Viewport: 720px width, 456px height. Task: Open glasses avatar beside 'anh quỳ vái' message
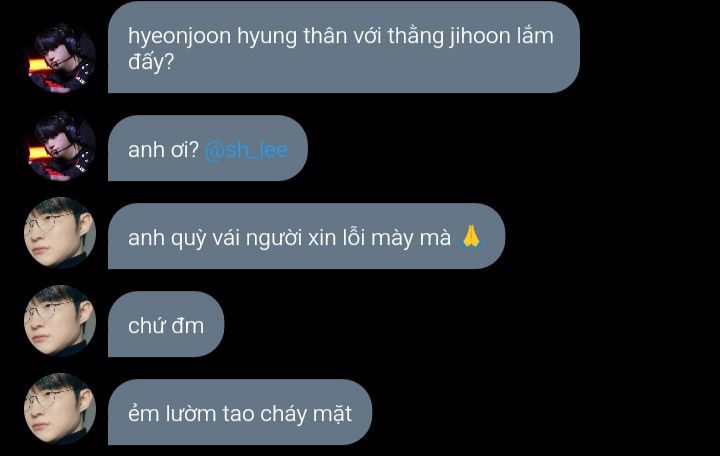point(60,233)
